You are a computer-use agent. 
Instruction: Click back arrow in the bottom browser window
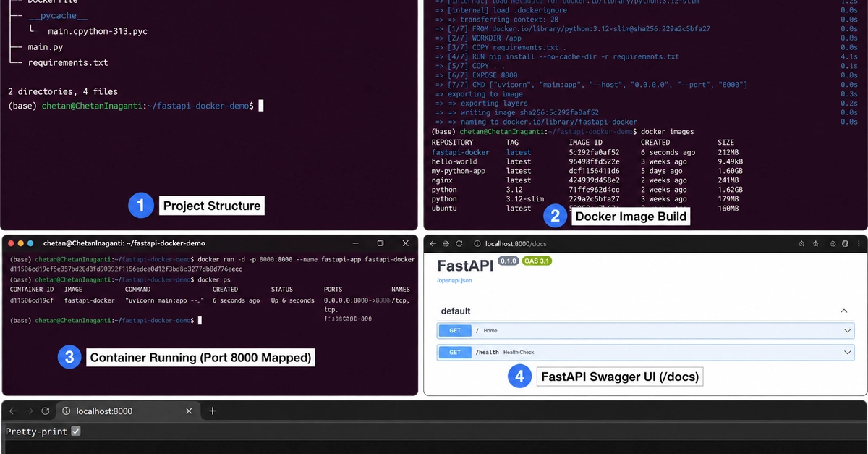[13, 411]
